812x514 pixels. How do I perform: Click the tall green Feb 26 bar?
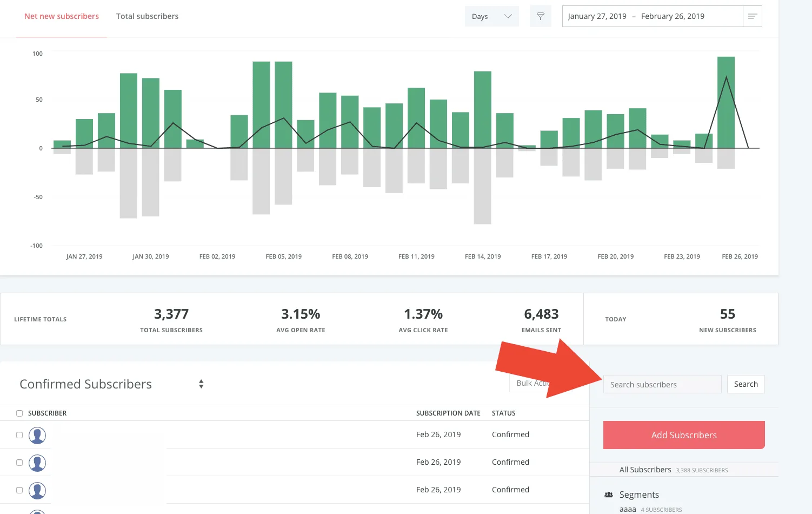click(726, 103)
